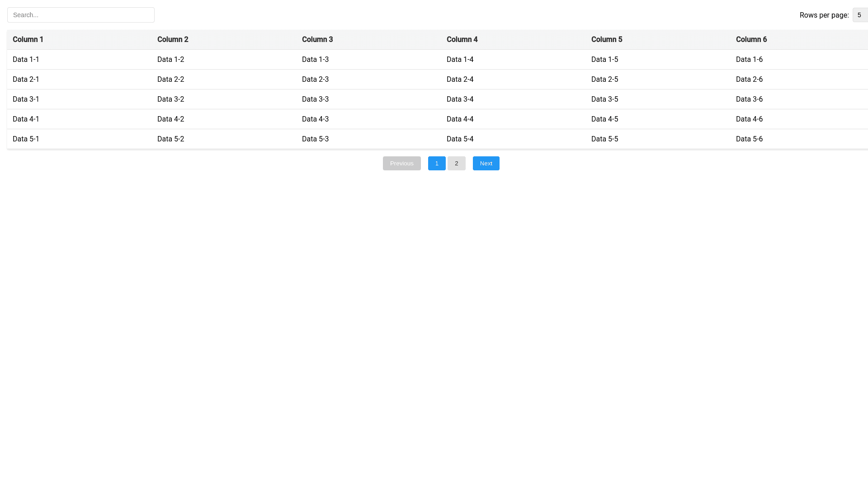Viewport: 868px width, 488px height.
Task: Select the Data 1-1 cell
Action: [x=26, y=59]
